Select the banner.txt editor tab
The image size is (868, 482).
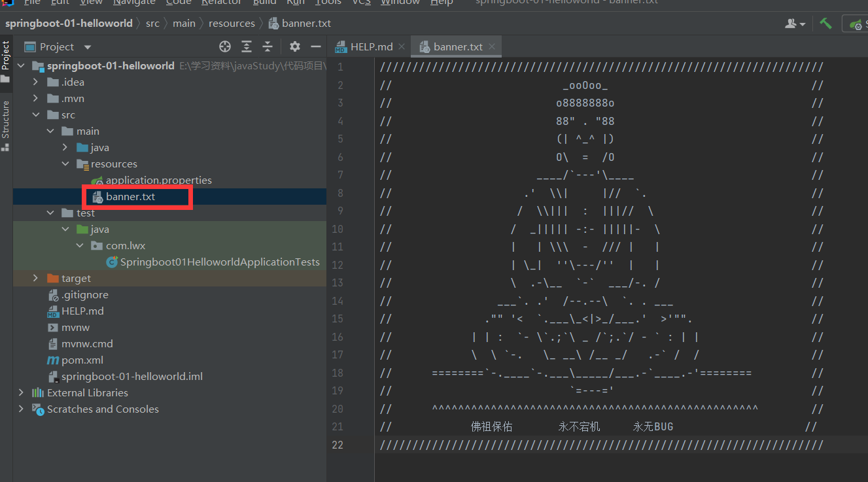[458, 46]
